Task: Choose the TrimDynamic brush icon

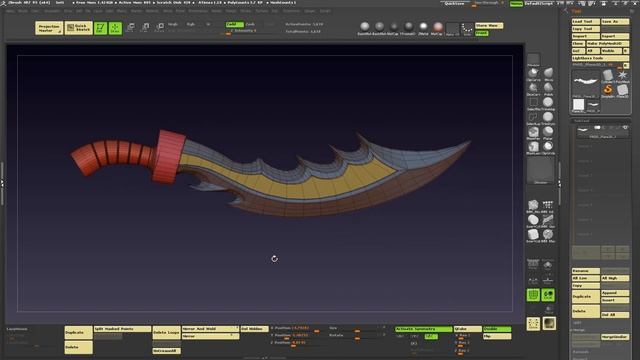Action: coord(549,118)
